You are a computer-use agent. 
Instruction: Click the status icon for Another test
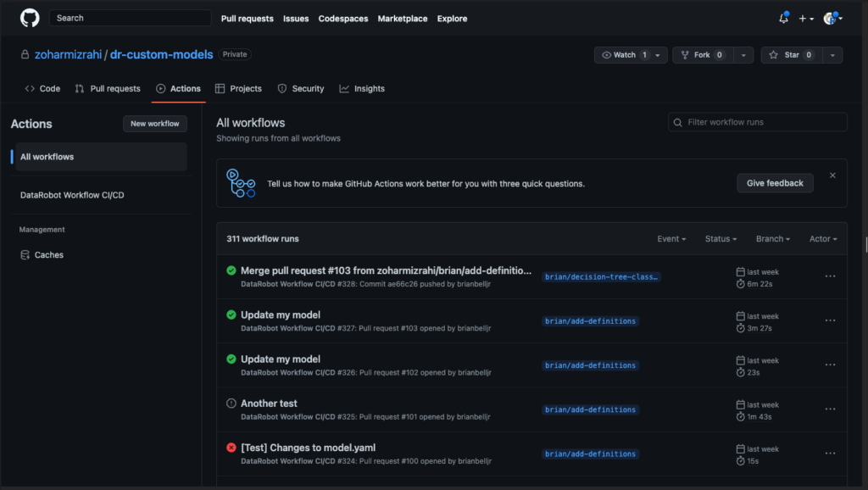(231, 404)
